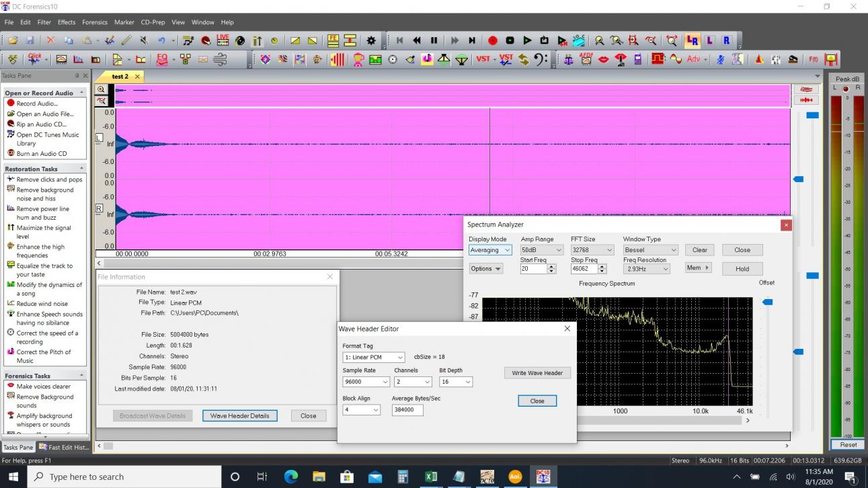The image size is (868, 488).
Task: Click the balance scales forensics icon
Action: pyautogui.click(x=569, y=59)
